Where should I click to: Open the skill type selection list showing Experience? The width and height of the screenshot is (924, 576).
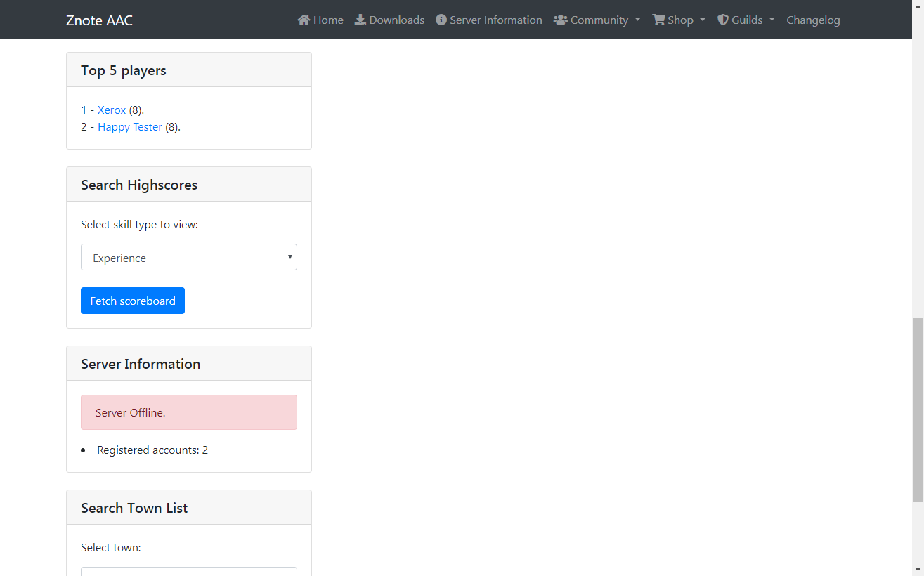tap(188, 257)
